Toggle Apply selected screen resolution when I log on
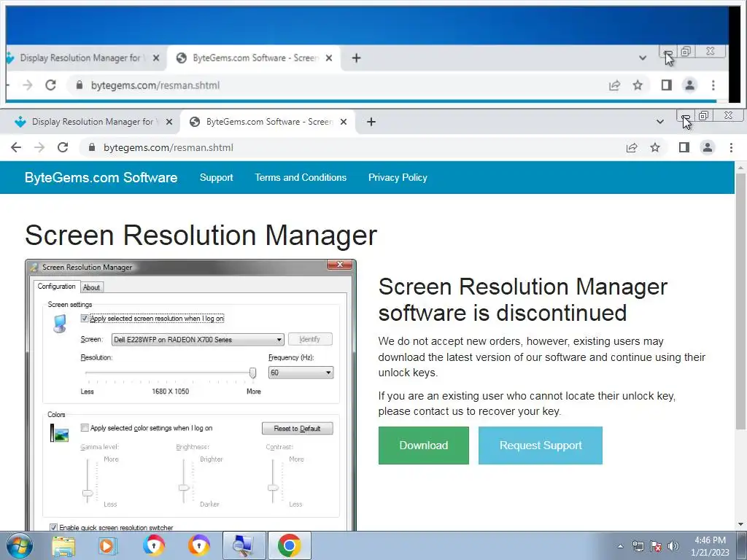This screenshot has width=747, height=560. pos(85,318)
